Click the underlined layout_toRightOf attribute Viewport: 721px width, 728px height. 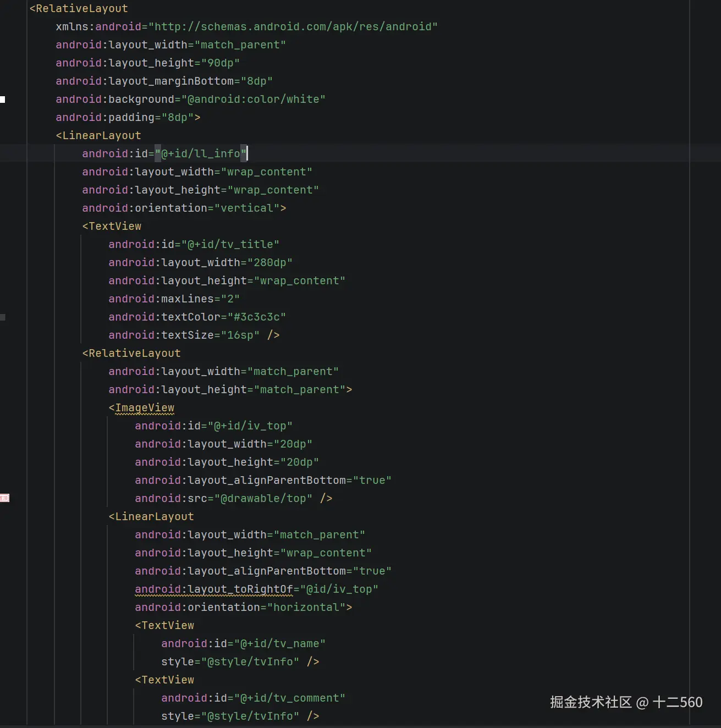[214, 589]
